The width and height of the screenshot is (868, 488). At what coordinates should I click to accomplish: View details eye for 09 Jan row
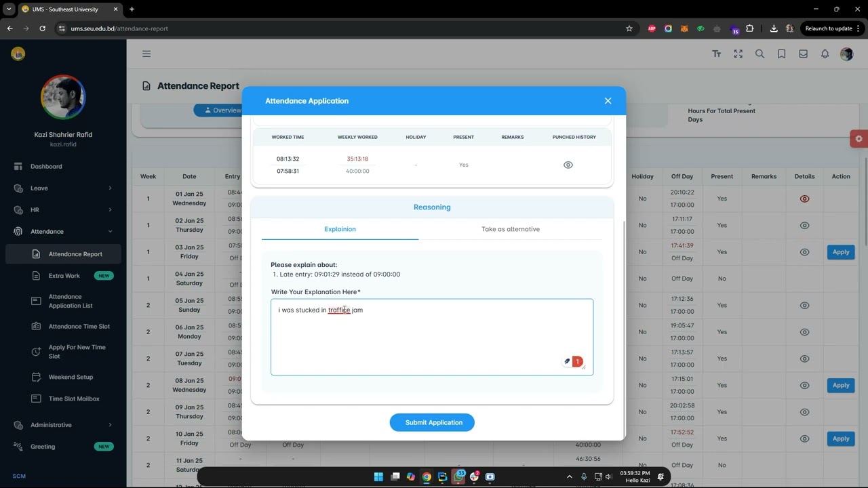pyautogui.click(x=804, y=412)
